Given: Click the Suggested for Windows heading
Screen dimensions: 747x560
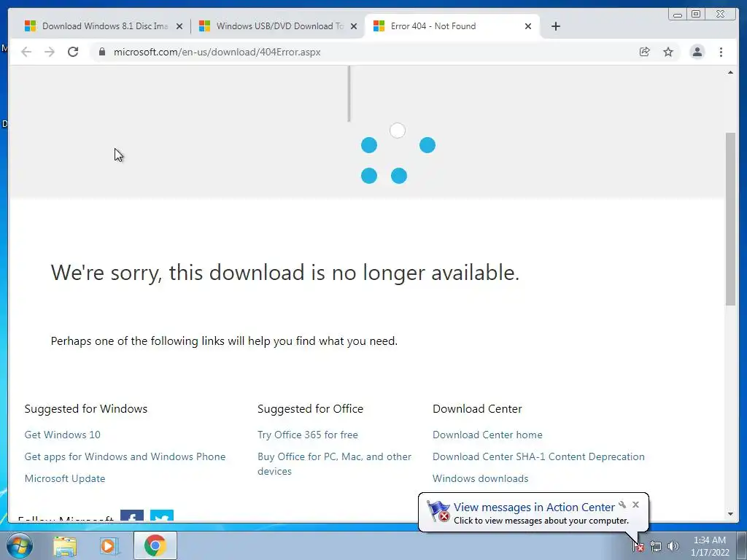Looking at the screenshot, I should (86, 409).
